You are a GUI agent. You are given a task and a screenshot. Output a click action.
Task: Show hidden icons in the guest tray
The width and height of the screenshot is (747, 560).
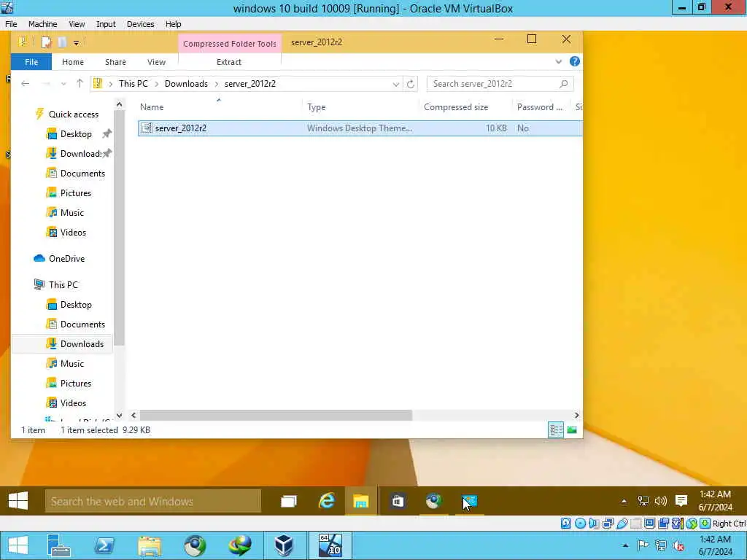(624, 501)
